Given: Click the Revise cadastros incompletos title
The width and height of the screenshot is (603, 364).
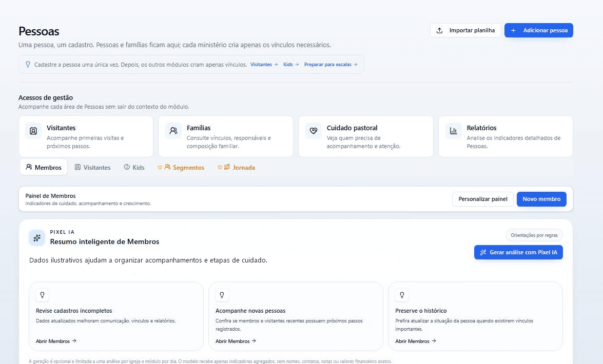Looking at the screenshot, I should (74, 311).
